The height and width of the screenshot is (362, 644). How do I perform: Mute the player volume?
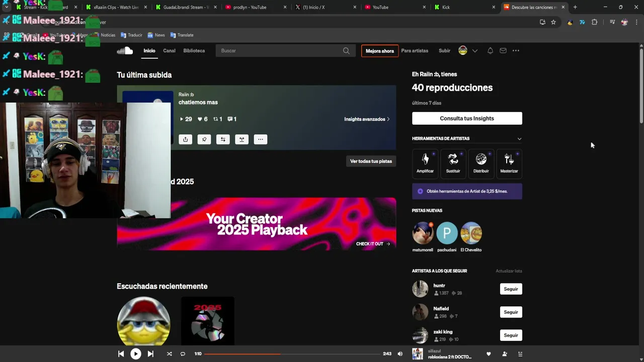click(400, 354)
